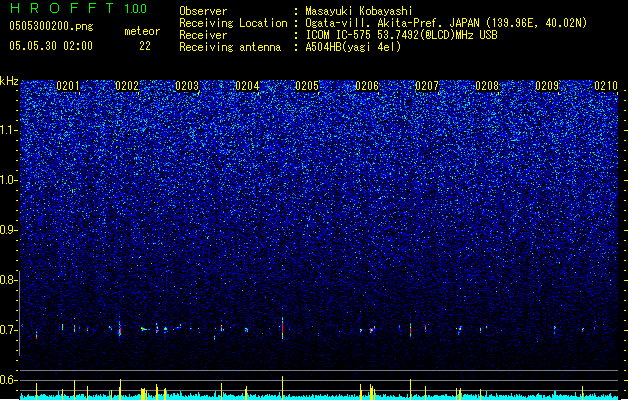
Task: Click the 0209 time marker
Action: [547, 86]
